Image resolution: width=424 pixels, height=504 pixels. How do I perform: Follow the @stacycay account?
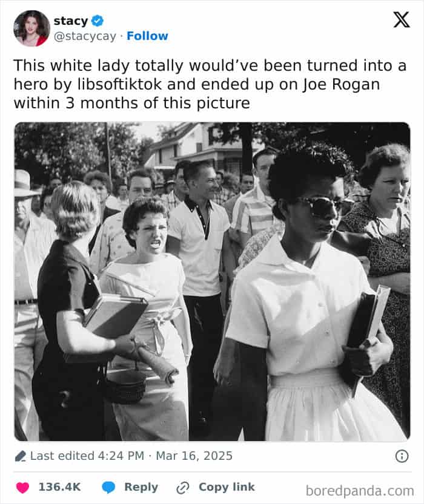coord(147,36)
